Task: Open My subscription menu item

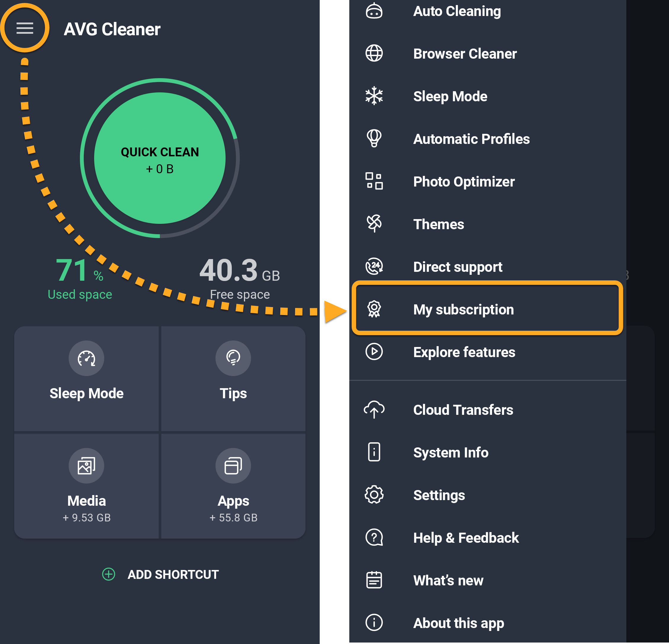Action: [x=463, y=309]
